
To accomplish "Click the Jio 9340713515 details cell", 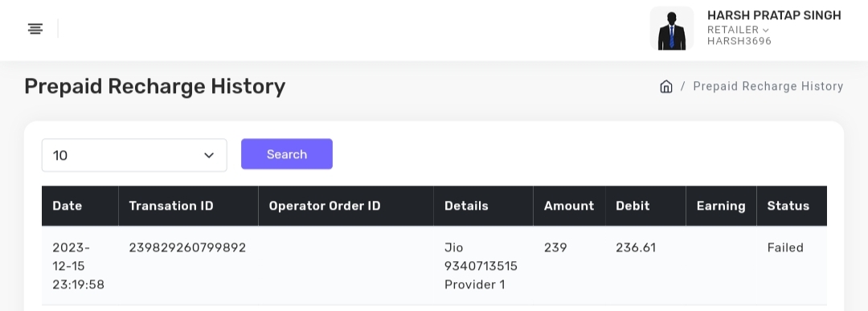I will point(481,266).
